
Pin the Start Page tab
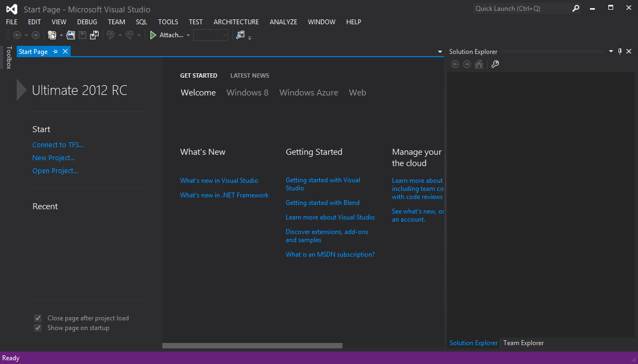coord(55,52)
